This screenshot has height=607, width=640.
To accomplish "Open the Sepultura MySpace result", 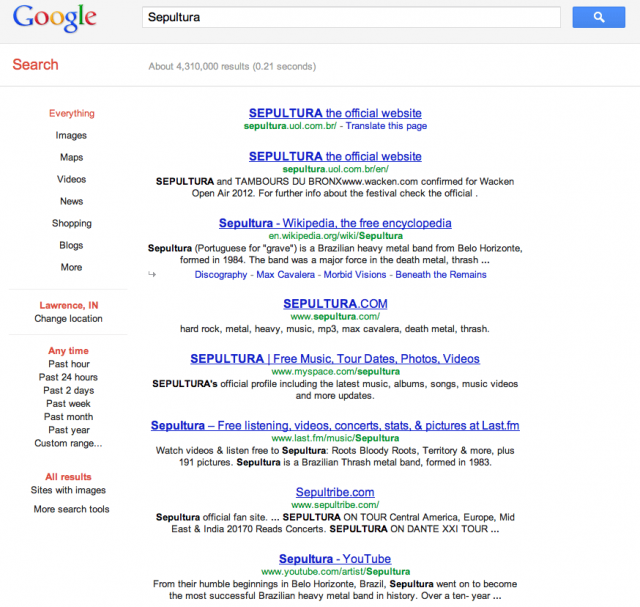I will click(335, 359).
